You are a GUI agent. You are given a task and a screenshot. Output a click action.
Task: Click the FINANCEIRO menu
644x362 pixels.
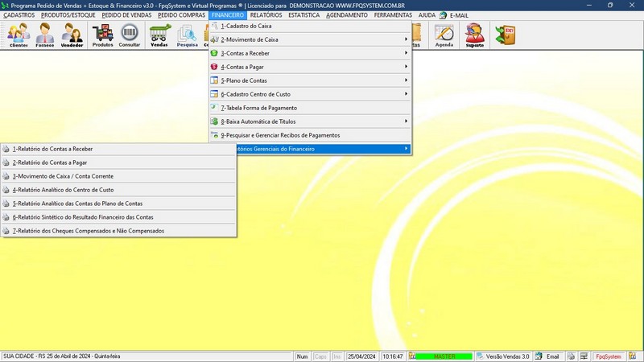point(228,15)
